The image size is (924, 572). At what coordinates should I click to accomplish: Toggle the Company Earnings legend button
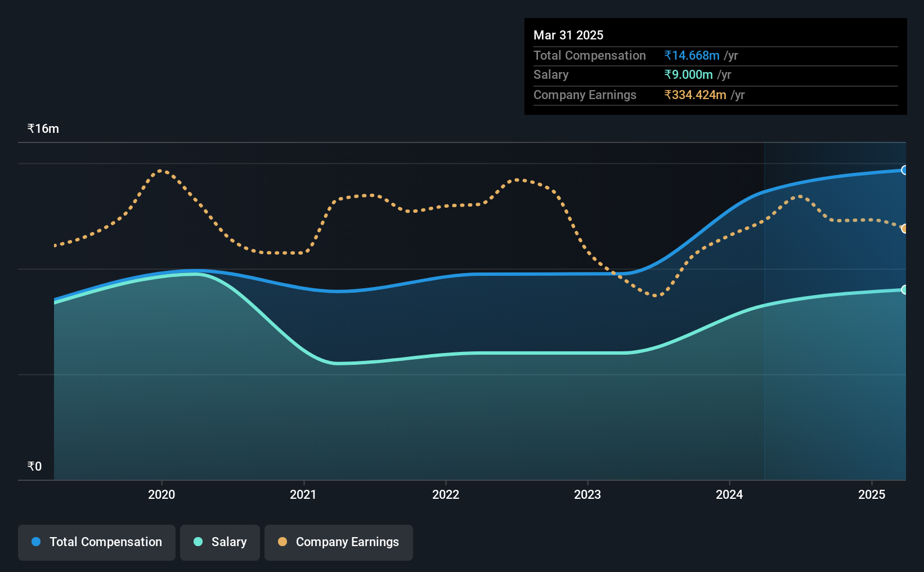339,542
